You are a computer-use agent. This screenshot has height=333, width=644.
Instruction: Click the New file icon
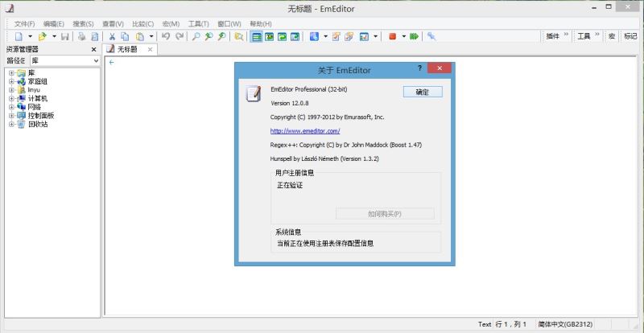coord(19,36)
